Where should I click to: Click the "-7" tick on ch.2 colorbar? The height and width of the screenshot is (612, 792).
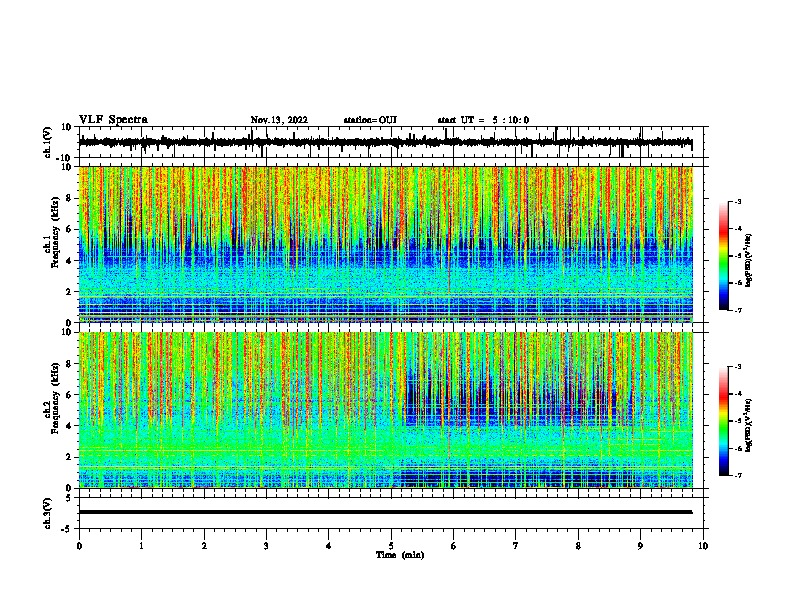click(x=737, y=475)
